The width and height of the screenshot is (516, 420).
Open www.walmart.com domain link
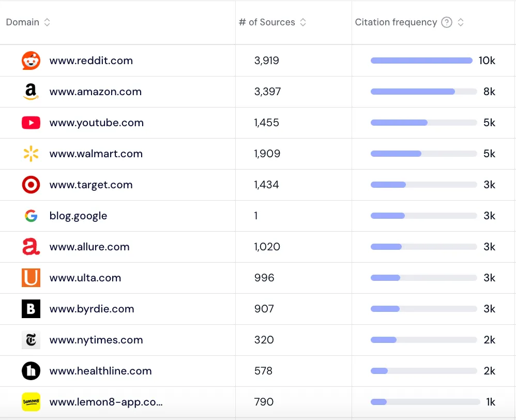[96, 154]
